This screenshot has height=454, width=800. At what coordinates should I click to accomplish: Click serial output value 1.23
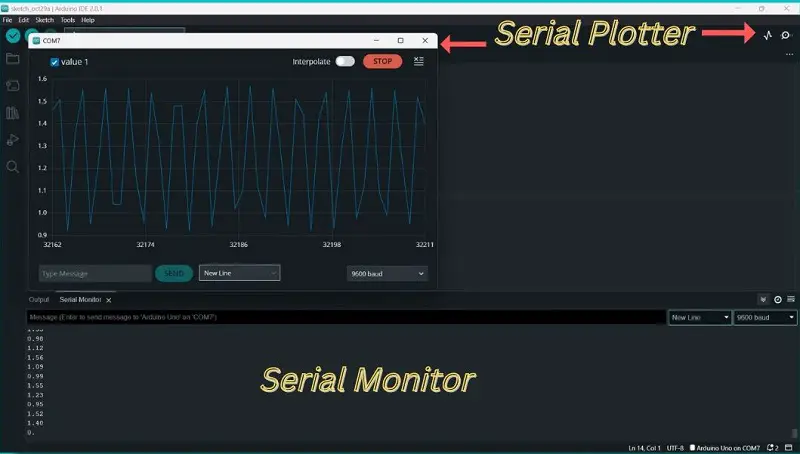point(35,395)
